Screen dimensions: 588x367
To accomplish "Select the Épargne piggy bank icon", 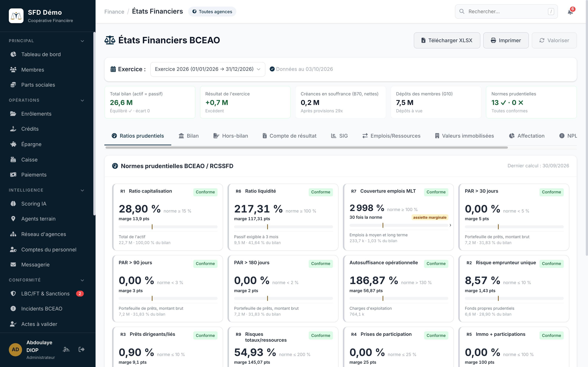I will coord(13,144).
